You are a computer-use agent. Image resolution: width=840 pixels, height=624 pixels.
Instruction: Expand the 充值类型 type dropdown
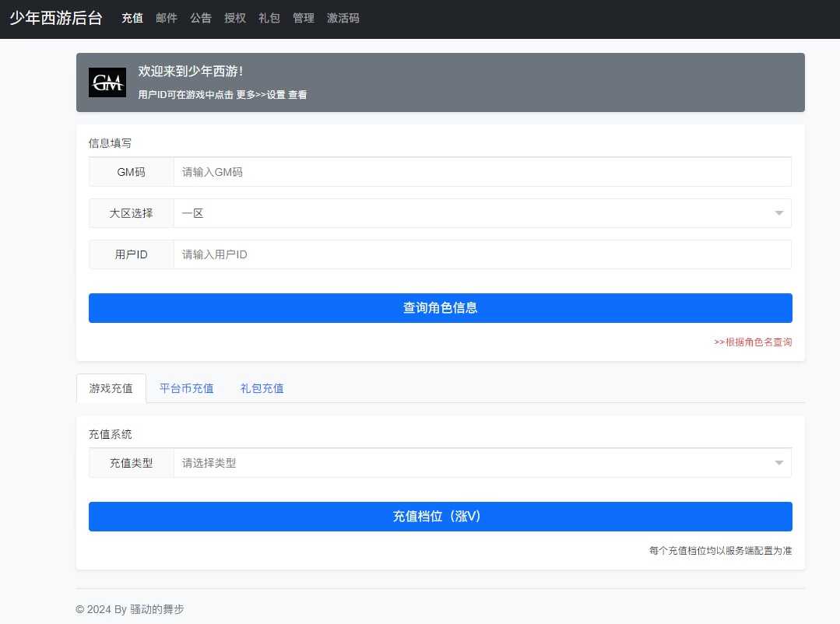coord(481,462)
